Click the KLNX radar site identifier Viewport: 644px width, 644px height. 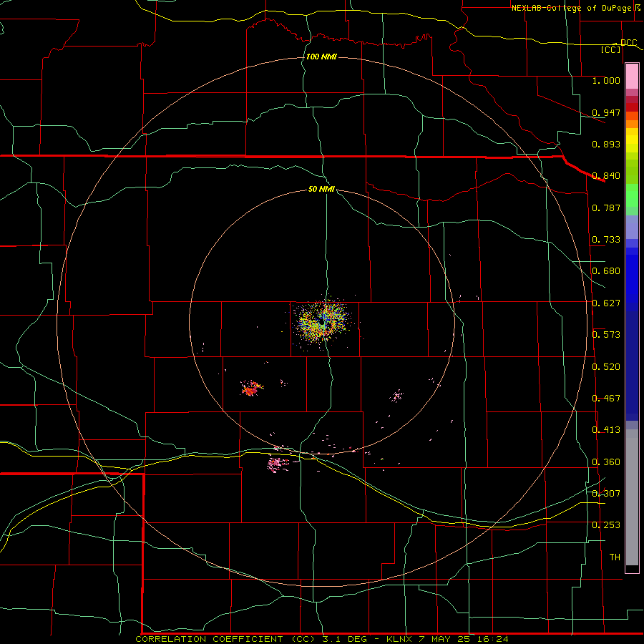click(x=399, y=639)
